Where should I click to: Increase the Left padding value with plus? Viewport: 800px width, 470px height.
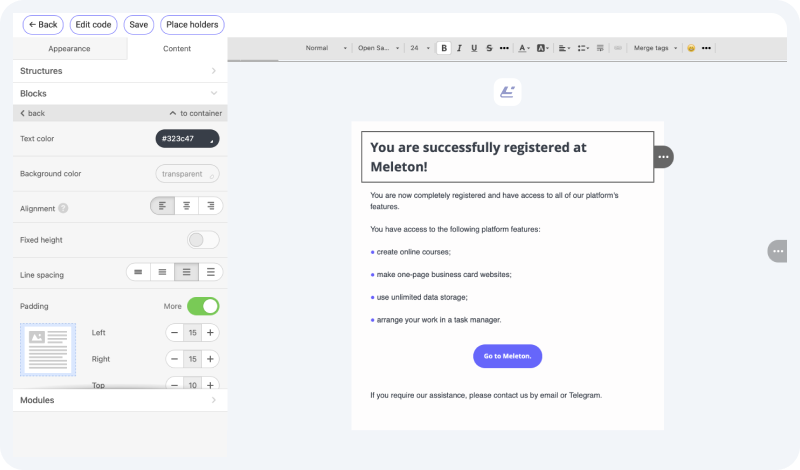(210, 332)
